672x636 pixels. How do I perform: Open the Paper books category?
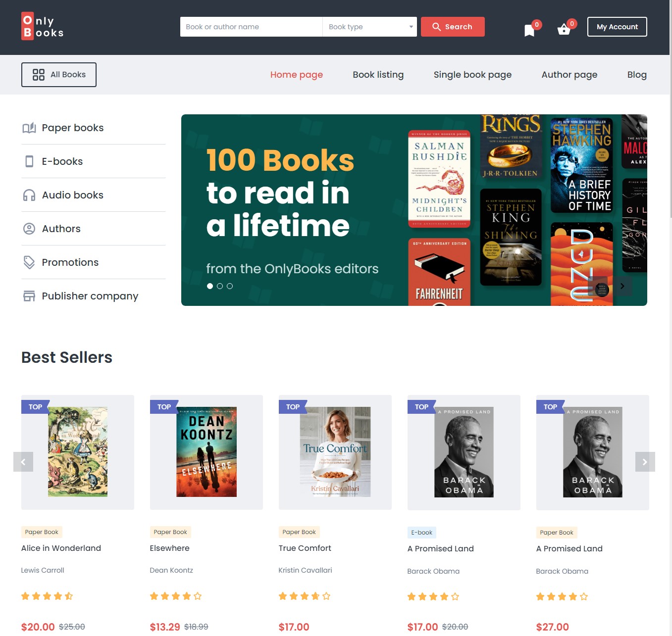[93, 128]
